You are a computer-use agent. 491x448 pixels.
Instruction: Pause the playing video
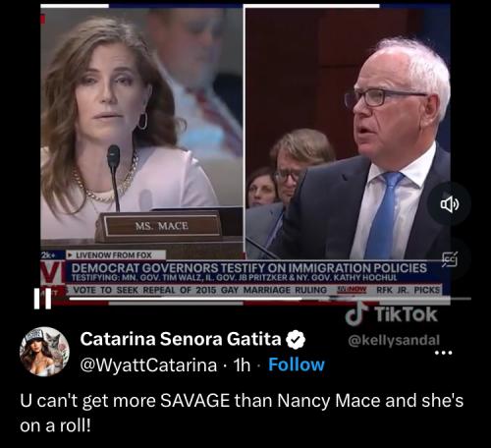[42, 299]
